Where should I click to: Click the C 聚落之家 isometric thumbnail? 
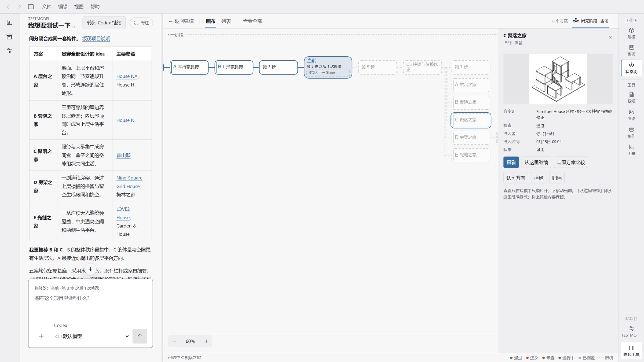[x=558, y=79]
